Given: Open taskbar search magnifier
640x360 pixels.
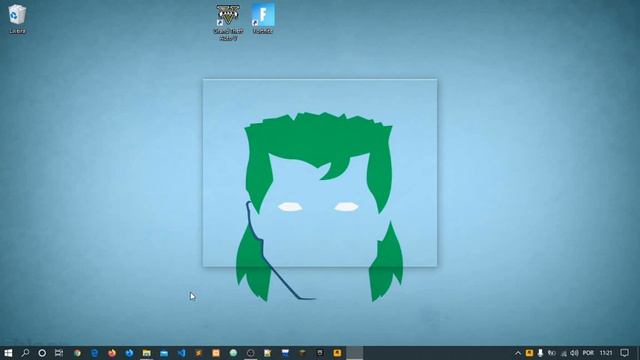Looking at the screenshot, I should (25, 353).
